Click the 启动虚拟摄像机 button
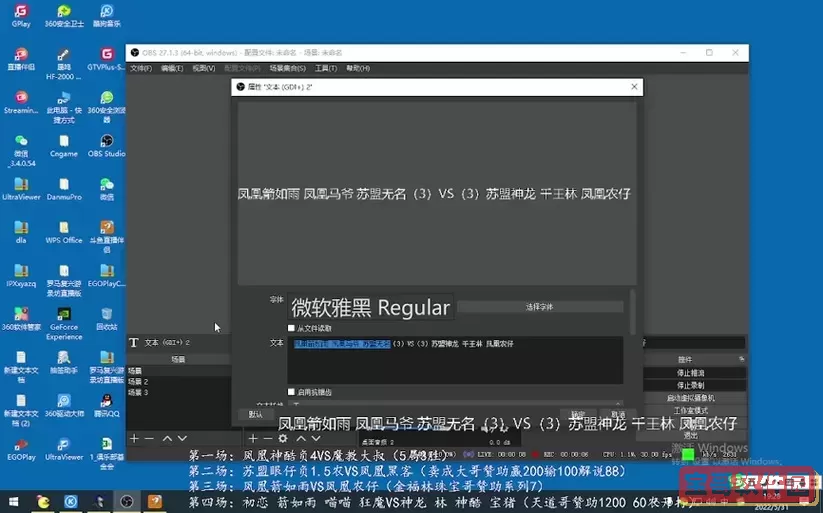This screenshot has height=513, width=823. click(690, 398)
